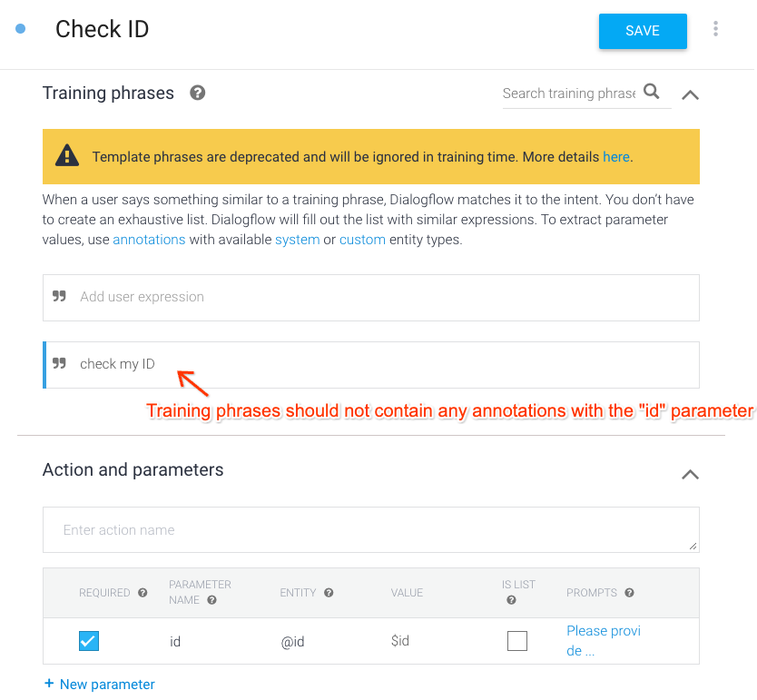The width and height of the screenshot is (757, 700).
Task: Collapse the Training phrases section
Action: (690, 94)
